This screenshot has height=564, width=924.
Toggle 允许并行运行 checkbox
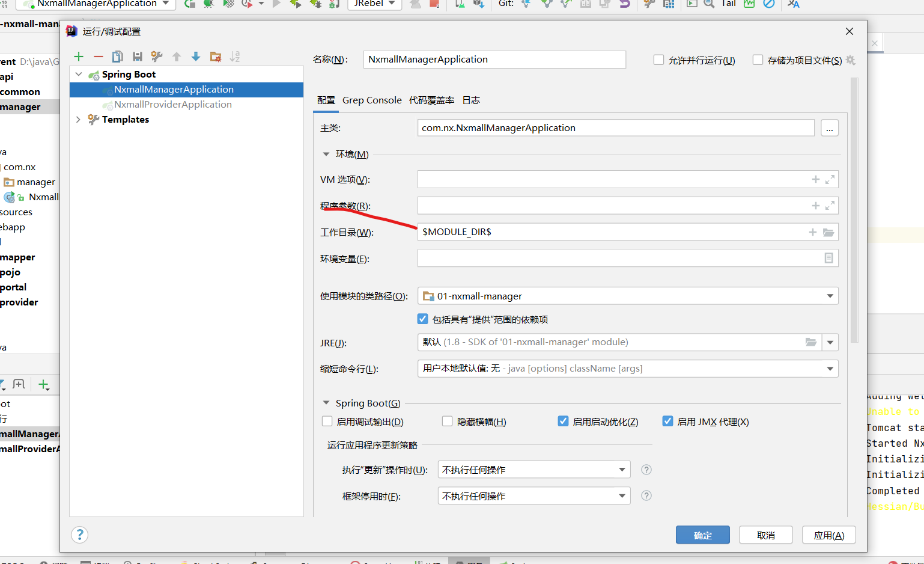pyautogui.click(x=658, y=60)
